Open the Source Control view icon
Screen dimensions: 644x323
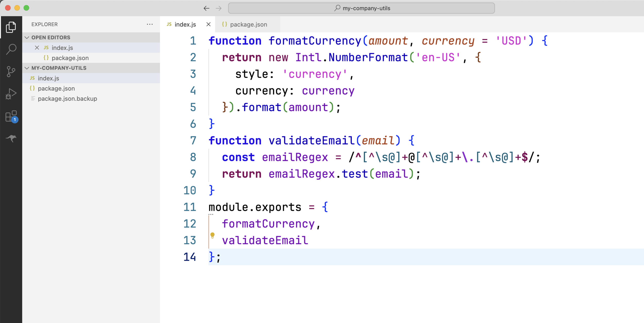11,71
